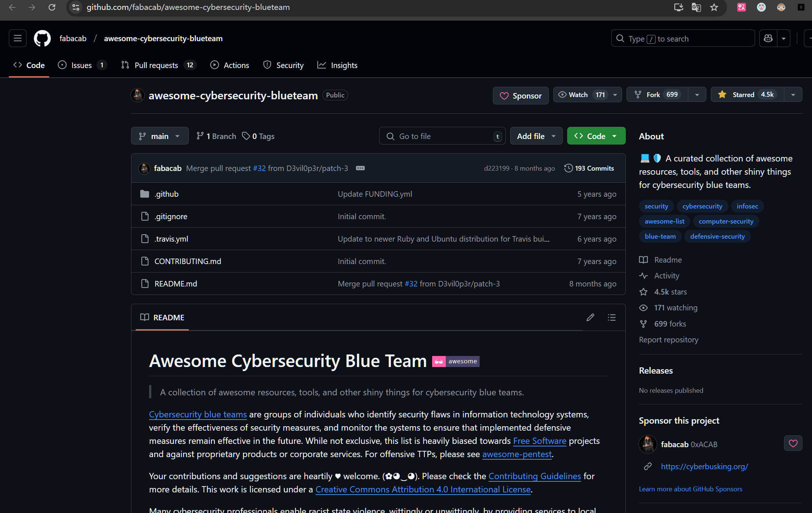Click the Copilot icon near search
This screenshot has width=812, height=513.
point(768,38)
